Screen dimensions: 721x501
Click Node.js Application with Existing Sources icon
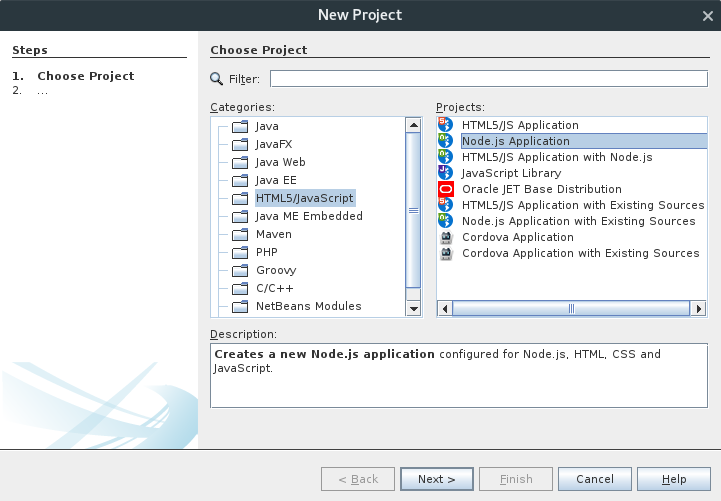(445, 221)
